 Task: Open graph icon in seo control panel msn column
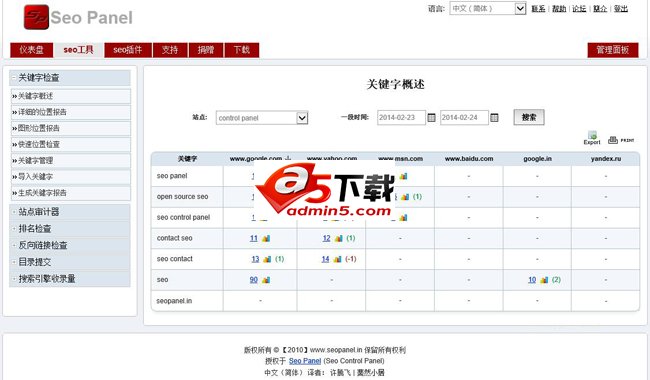click(x=403, y=218)
